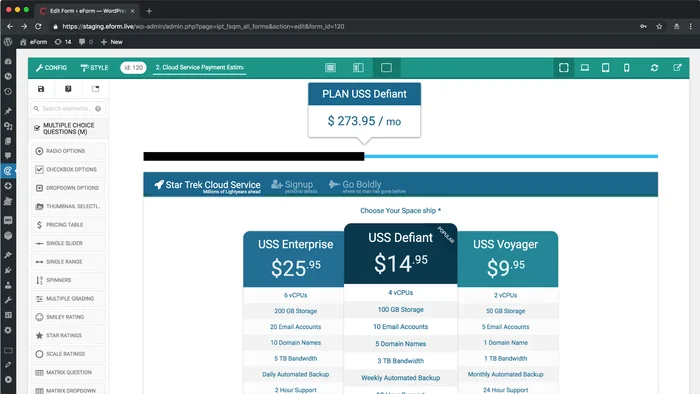Go to Go Boldly form tab
This screenshot has height=394, width=700.
(367, 185)
